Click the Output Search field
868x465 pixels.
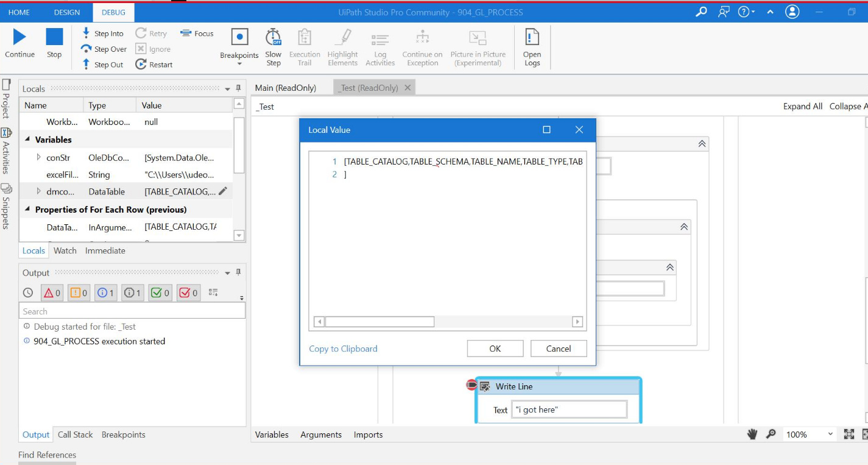coord(132,311)
